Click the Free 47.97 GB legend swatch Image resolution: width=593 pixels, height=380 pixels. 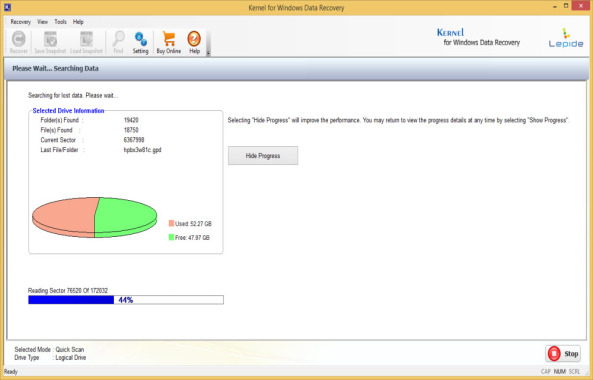tap(171, 237)
